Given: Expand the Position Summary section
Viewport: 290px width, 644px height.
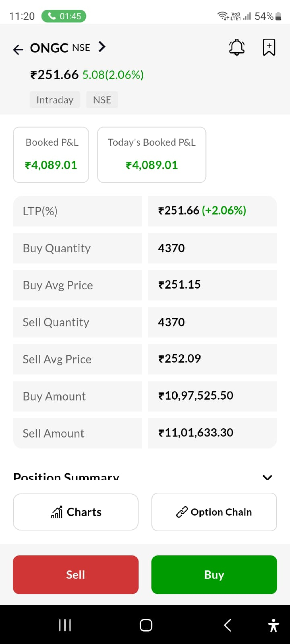Looking at the screenshot, I should (x=267, y=477).
